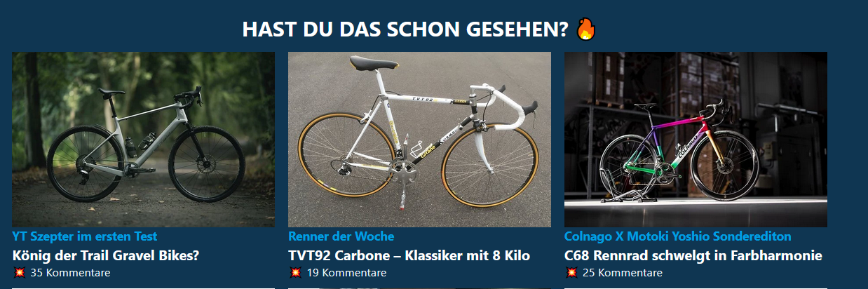The width and height of the screenshot is (868, 289).
Task: Click the fire emoji beside the heading
Action: (x=585, y=29)
